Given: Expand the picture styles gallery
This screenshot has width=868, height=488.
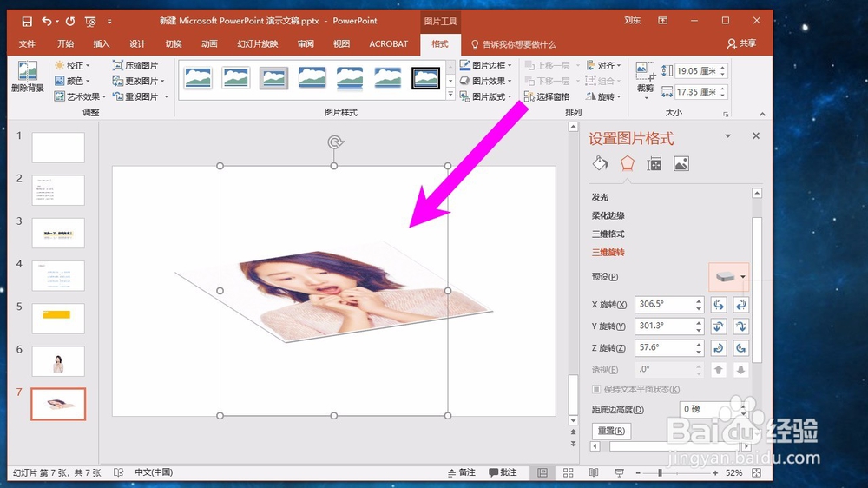Looking at the screenshot, I should [450, 95].
